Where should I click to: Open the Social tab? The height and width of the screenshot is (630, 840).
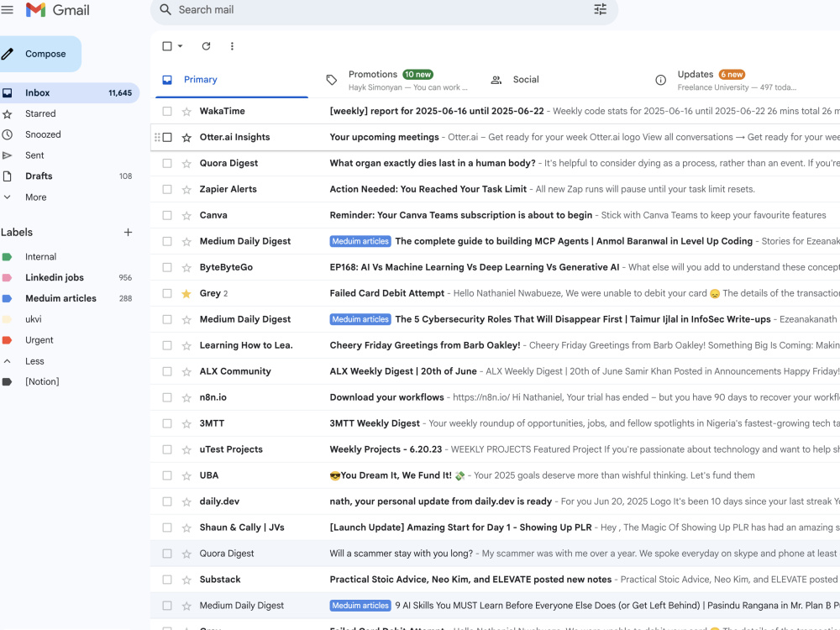561,80
